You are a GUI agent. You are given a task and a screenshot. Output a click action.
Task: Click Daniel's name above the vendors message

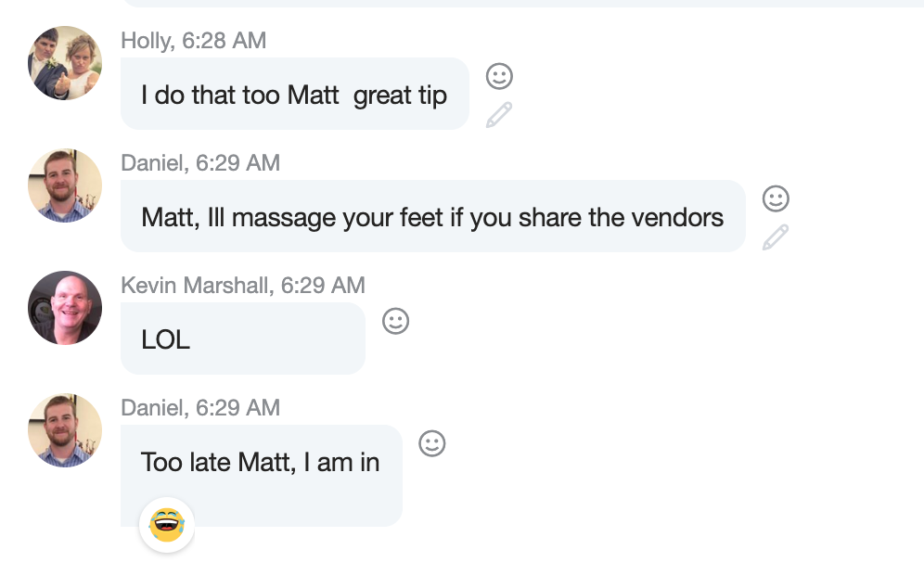click(x=153, y=163)
